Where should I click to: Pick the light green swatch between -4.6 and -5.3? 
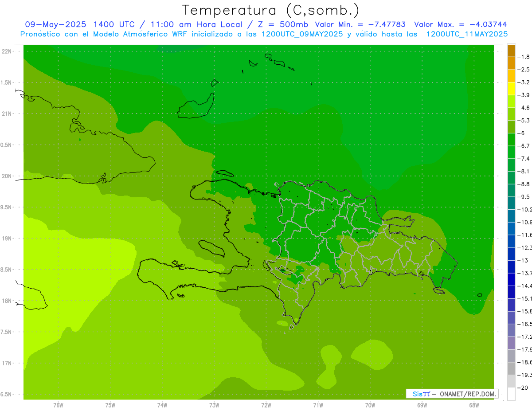click(x=511, y=114)
